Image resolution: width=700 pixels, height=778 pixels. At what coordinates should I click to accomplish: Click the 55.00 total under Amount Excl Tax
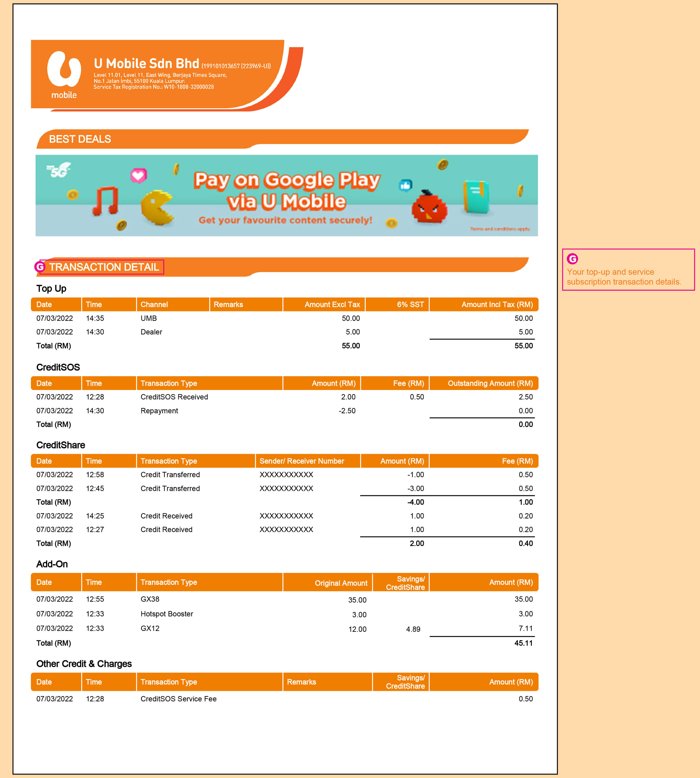(351, 346)
